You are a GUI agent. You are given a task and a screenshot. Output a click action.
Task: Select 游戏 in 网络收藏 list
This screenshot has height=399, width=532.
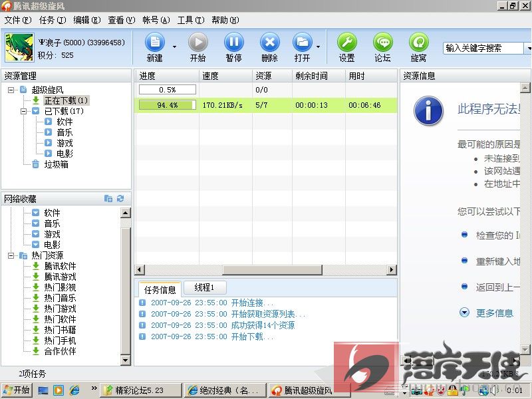[x=52, y=234]
